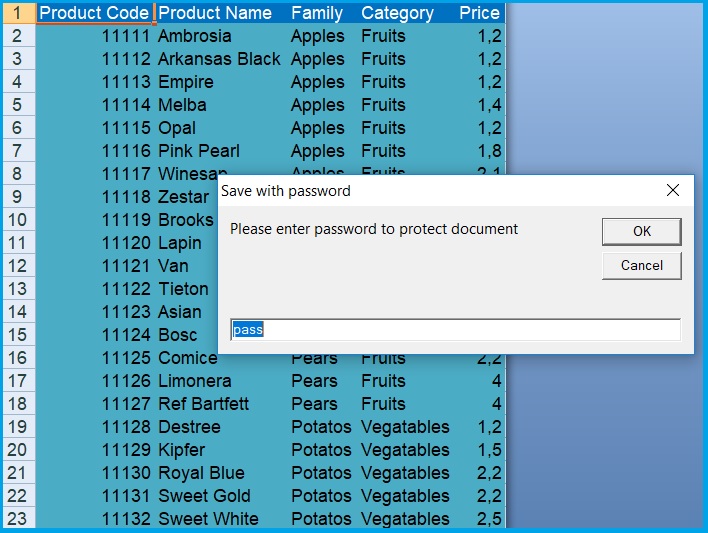Viewport: 708px width, 533px height.
Task: Click the Kipfer product name cell
Action: [x=182, y=450]
